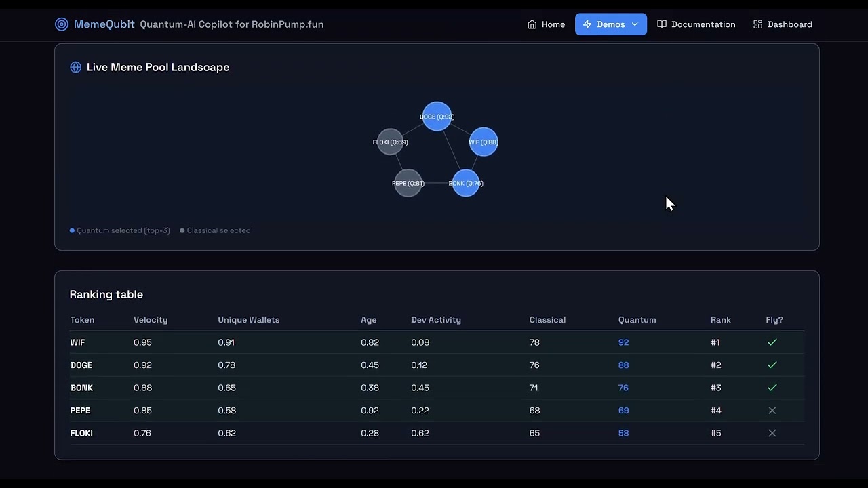Click the Velocity column header

pos(151,320)
